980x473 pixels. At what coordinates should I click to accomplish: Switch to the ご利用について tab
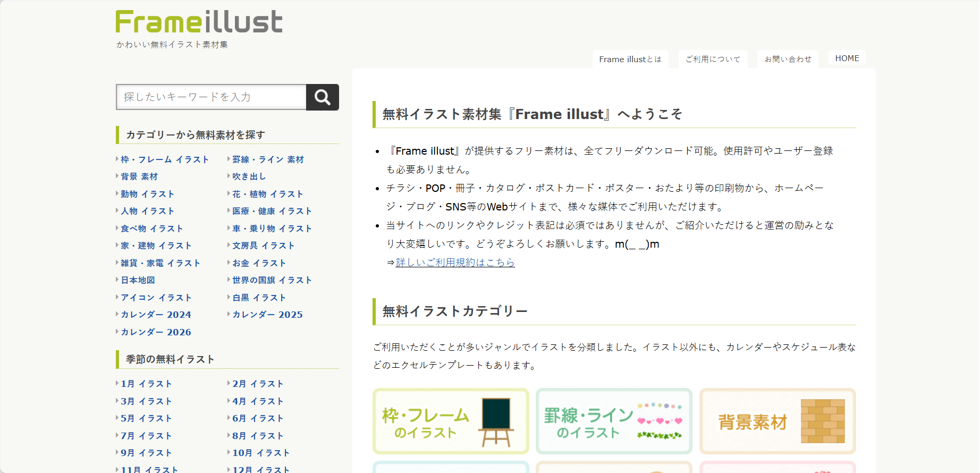713,59
